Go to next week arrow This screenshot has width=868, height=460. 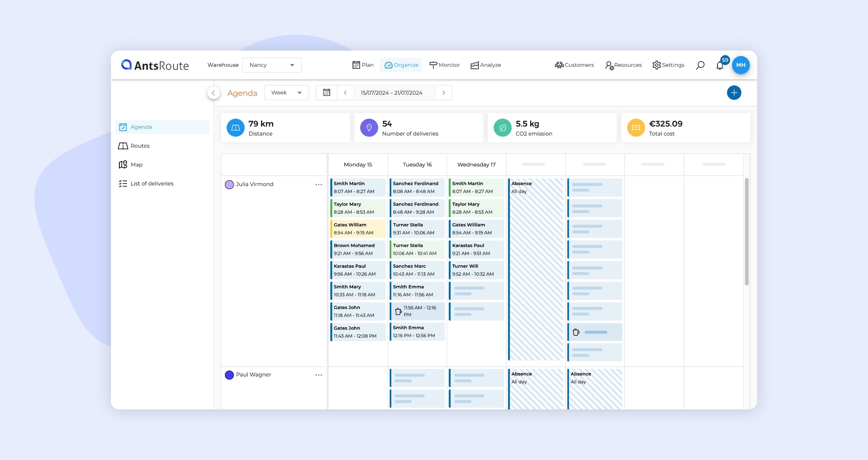tap(444, 93)
